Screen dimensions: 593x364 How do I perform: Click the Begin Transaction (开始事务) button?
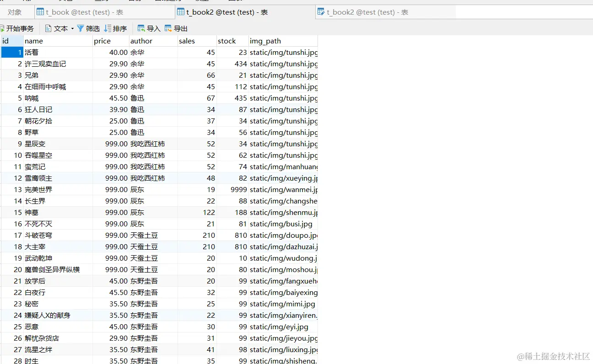(17, 28)
